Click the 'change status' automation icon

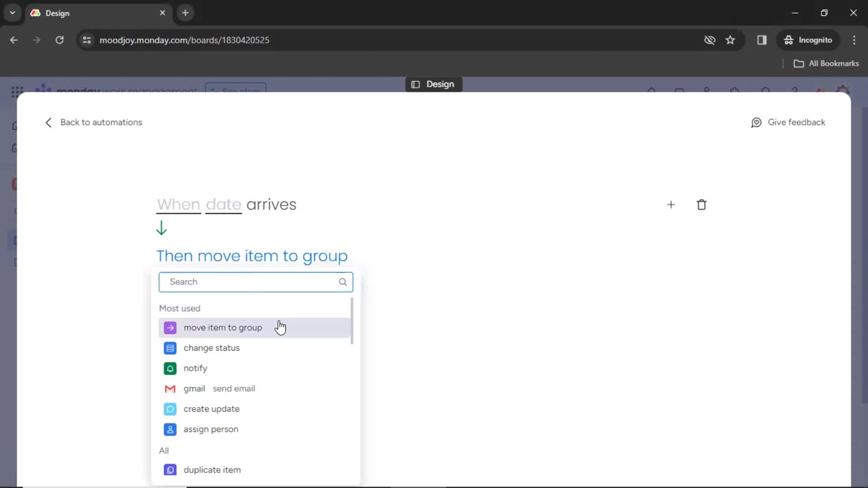coord(170,347)
